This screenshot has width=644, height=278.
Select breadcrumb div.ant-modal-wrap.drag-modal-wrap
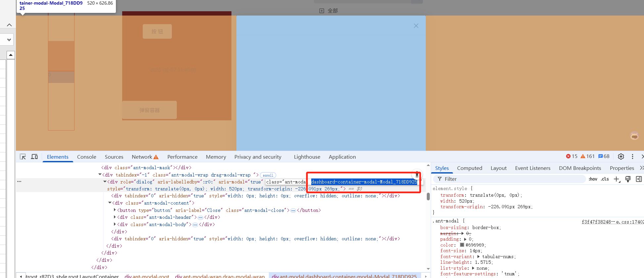tap(220, 276)
